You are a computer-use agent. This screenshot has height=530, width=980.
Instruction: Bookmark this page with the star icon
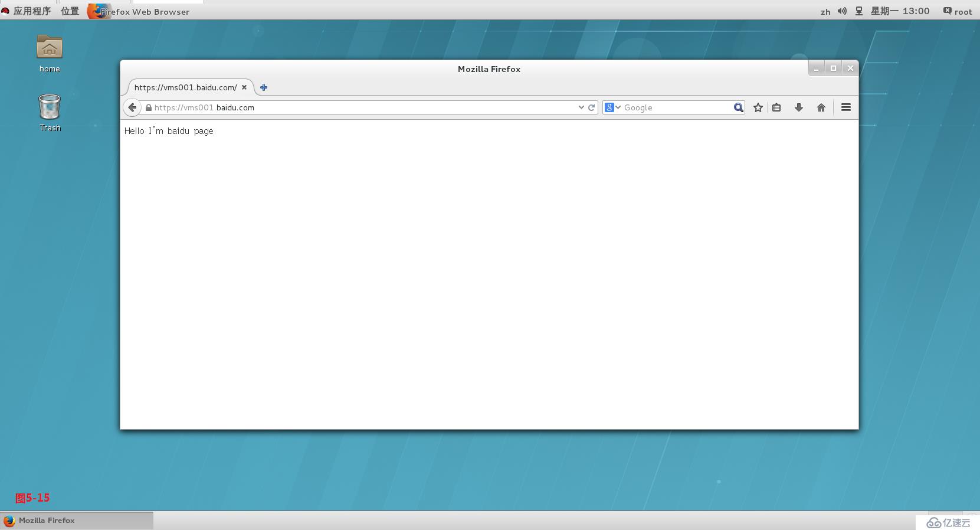(758, 107)
